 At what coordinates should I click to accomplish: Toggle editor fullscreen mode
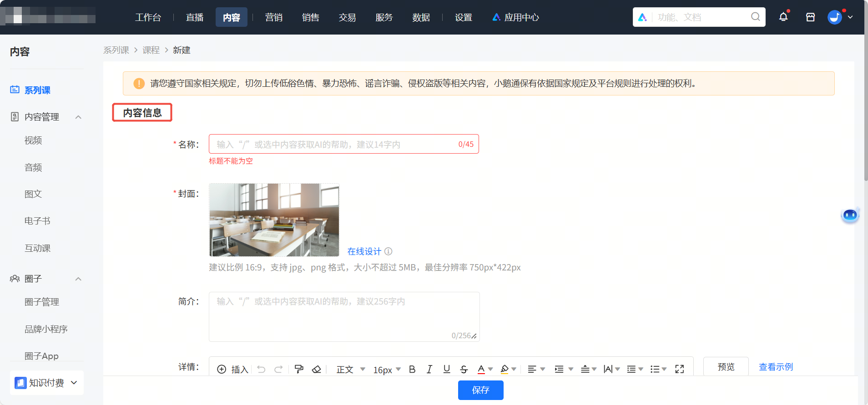tap(680, 369)
